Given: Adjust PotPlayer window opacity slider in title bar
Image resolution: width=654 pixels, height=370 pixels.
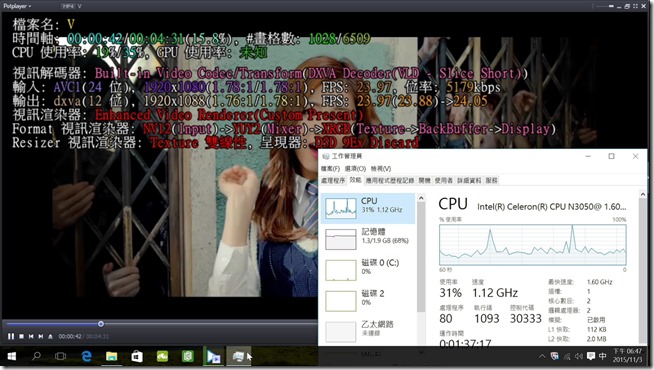Looking at the screenshot, I should pyautogui.click(x=604, y=6).
